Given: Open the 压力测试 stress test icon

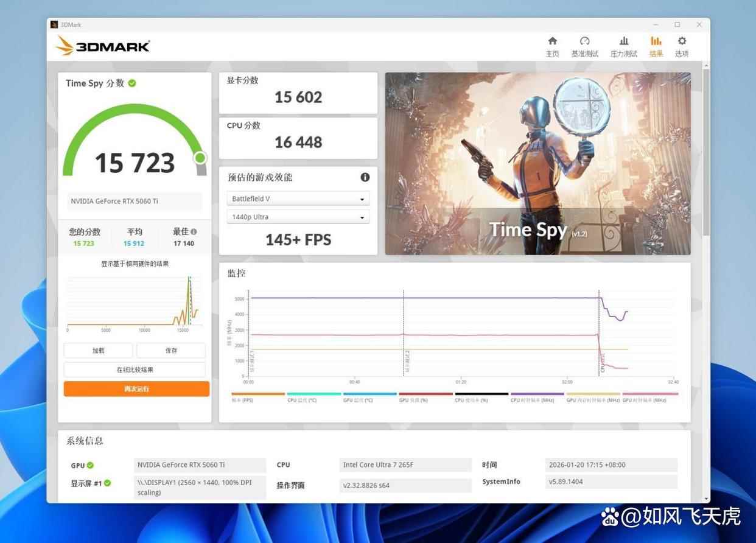Looking at the screenshot, I should coord(624,41).
